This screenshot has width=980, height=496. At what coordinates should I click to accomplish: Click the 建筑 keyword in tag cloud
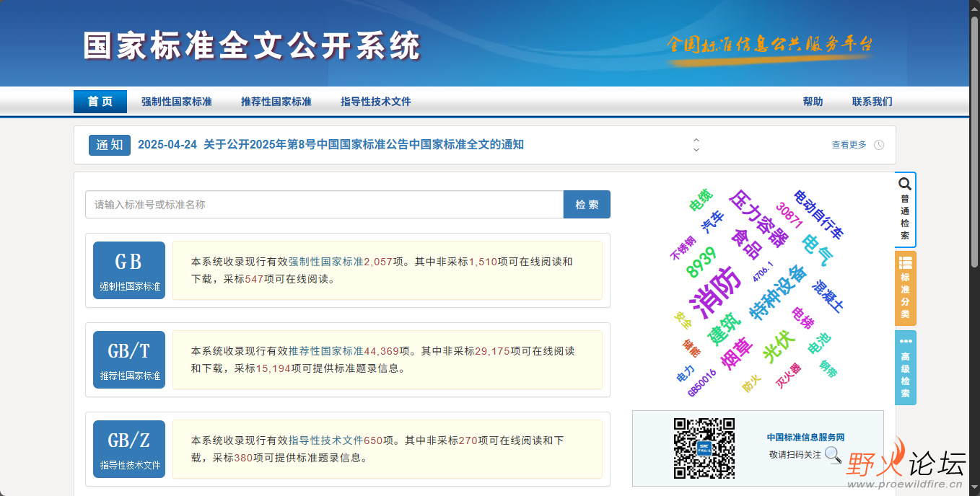pyautogui.click(x=723, y=329)
